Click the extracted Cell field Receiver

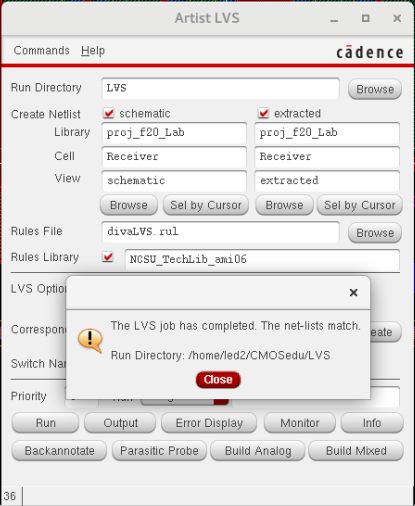327,157
